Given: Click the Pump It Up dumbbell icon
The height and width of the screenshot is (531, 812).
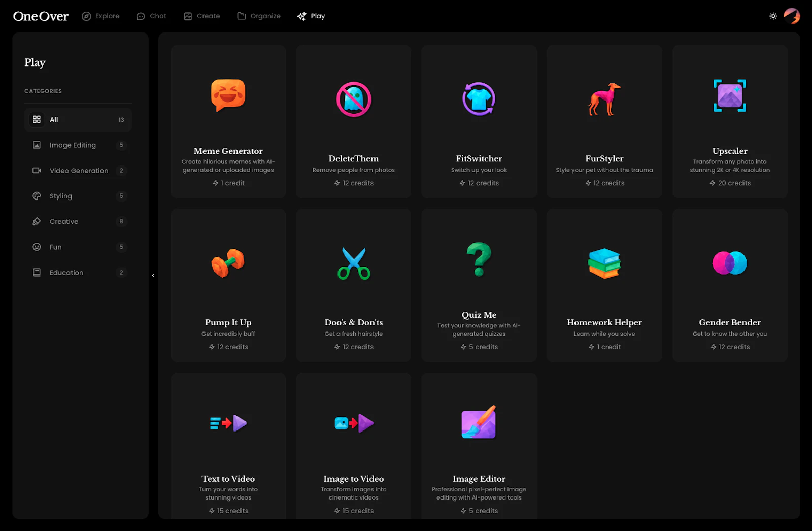Looking at the screenshot, I should pos(228,263).
